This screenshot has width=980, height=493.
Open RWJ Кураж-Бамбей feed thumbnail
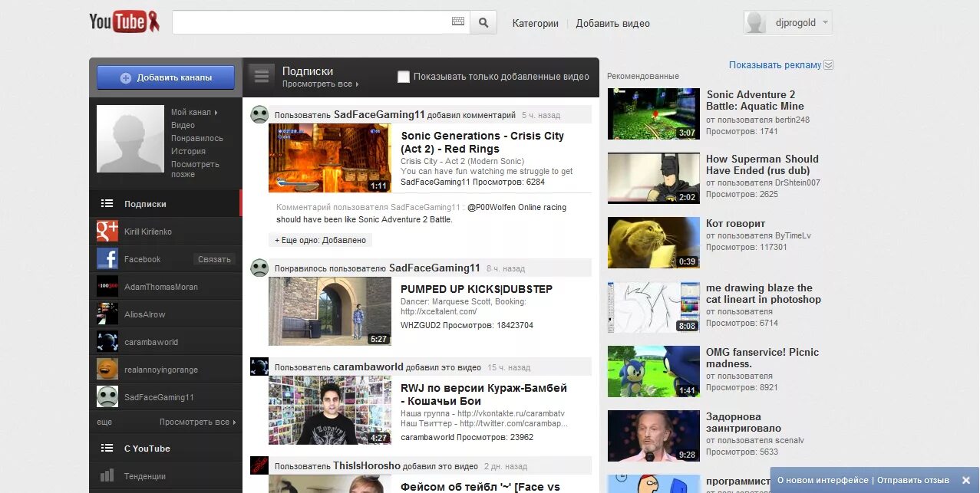point(330,410)
